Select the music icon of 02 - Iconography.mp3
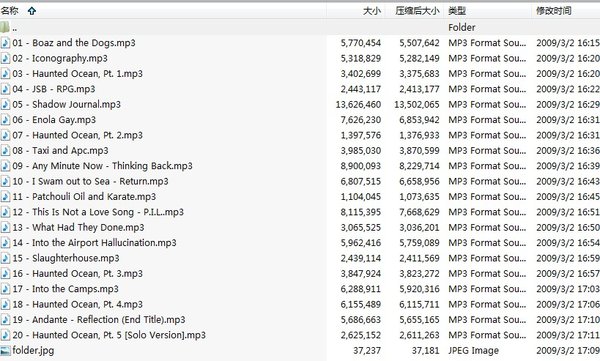600x361 pixels. tap(5, 58)
